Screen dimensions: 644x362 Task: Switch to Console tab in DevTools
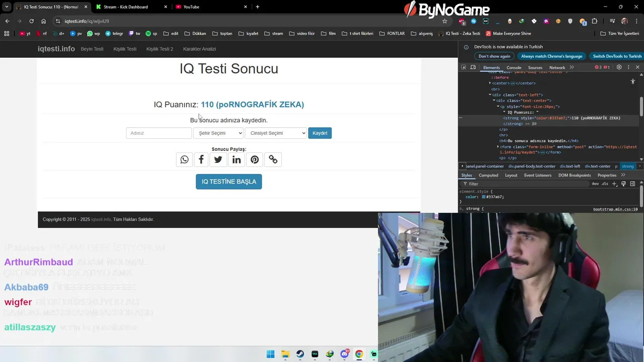tap(514, 67)
